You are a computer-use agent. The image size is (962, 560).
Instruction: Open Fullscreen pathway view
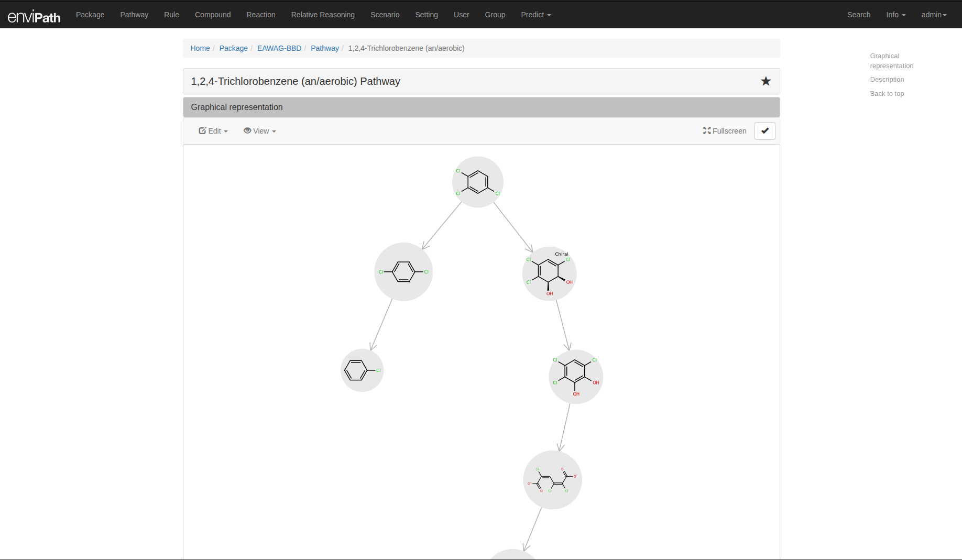725,131
